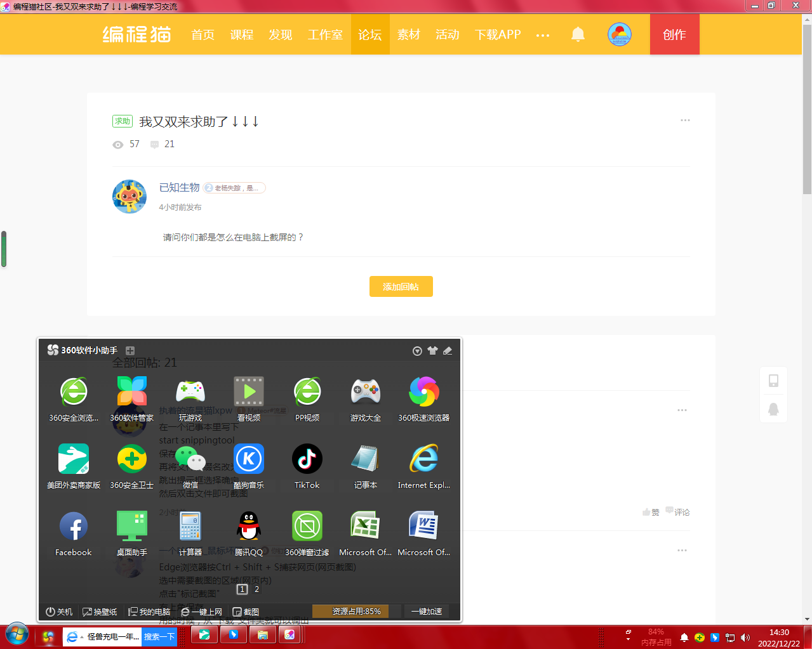Open the user avatar in the top bar
This screenshot has height=649, width=812.
(x=620, y=34)
